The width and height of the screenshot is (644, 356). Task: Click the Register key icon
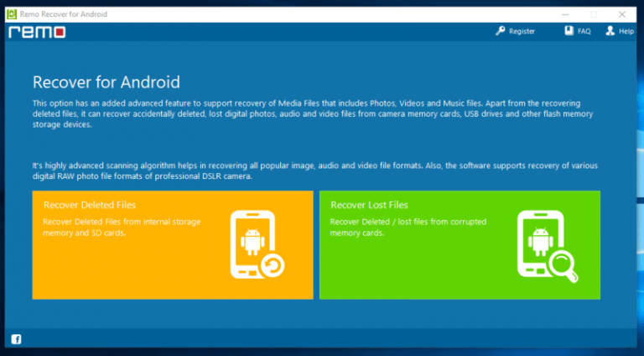[x=500, y=31]
